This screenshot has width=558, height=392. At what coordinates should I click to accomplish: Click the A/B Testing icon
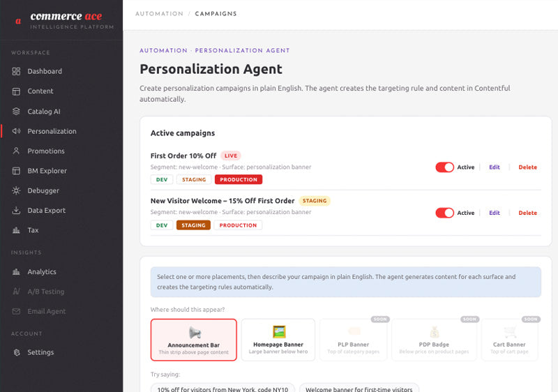16,292
